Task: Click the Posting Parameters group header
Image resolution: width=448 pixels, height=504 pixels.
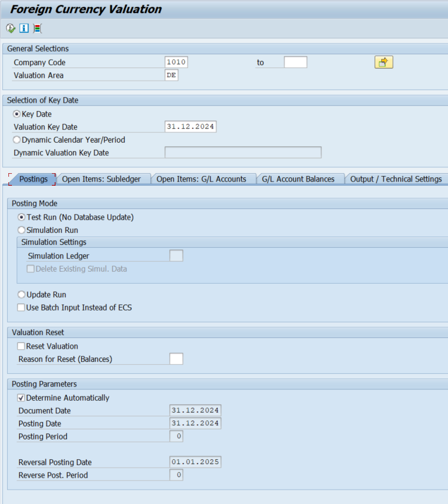Action: point(44,384)
